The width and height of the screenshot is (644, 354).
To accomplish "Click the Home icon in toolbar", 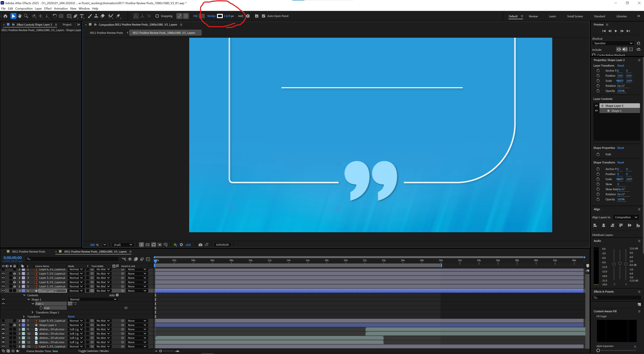I will (x=5, y=16).
